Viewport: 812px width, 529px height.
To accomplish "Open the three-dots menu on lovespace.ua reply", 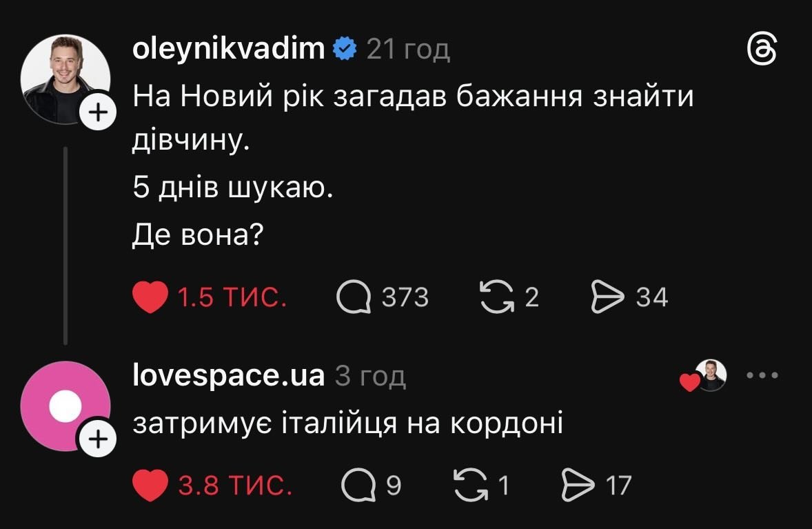I will (x=763, y=376).
